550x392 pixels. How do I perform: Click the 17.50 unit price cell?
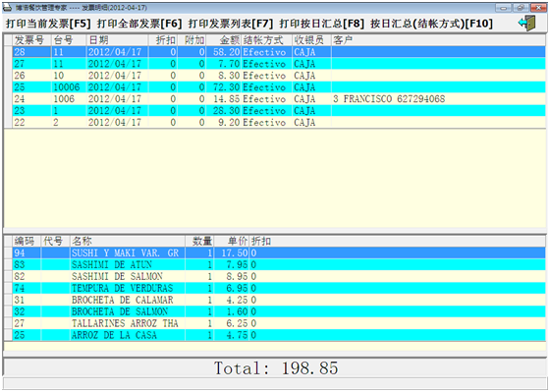(x=232, y=253)
